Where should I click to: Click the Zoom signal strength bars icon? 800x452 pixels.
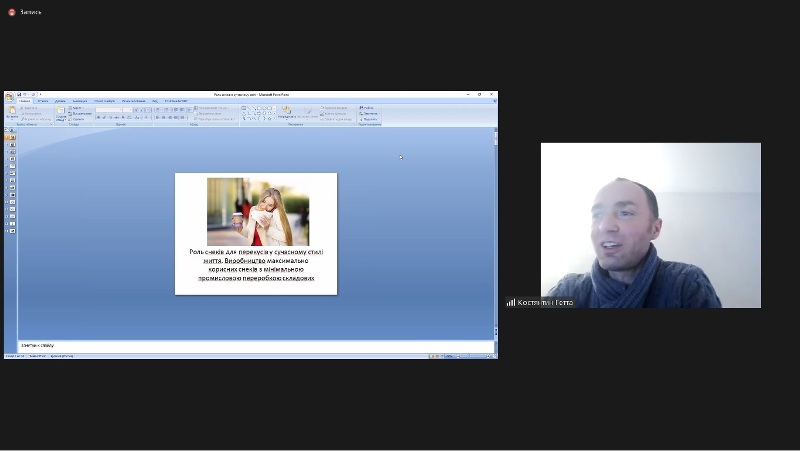pos(511,303)
